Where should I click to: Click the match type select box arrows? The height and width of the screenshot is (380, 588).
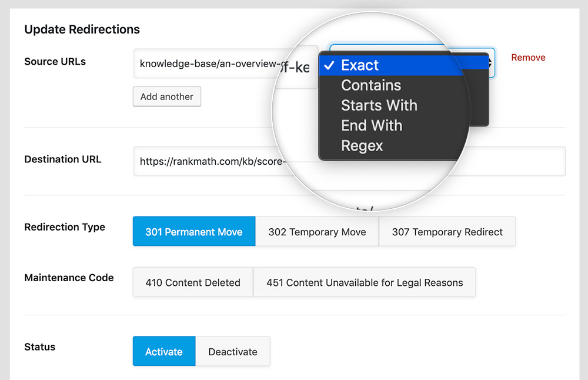coord(490,63)
